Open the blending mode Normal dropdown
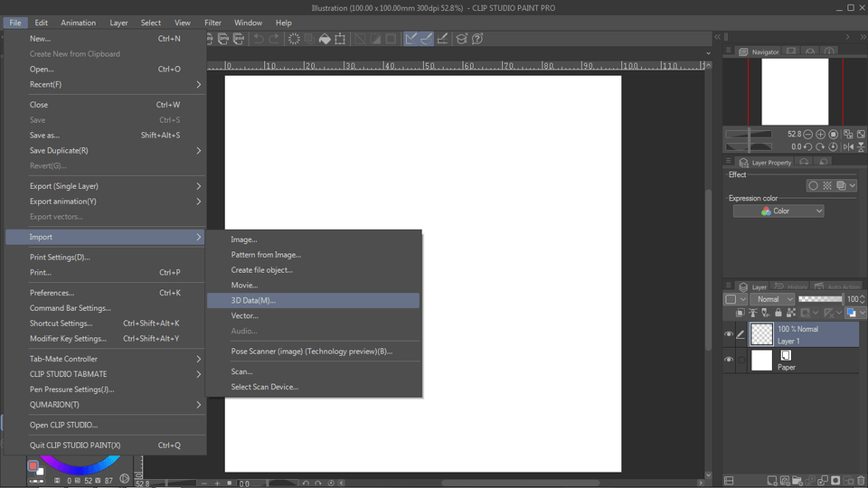Viewport: 868px width, 488px height. tap(772, 299)
